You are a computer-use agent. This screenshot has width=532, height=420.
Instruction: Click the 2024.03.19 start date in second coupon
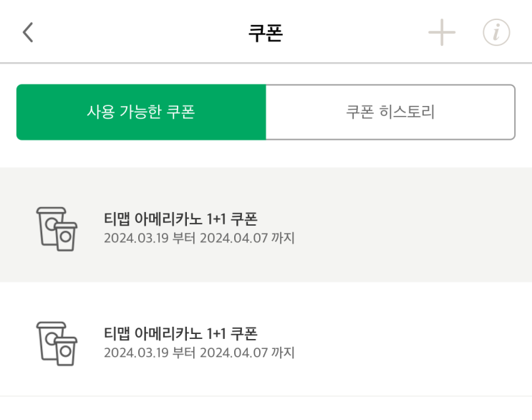136,353
